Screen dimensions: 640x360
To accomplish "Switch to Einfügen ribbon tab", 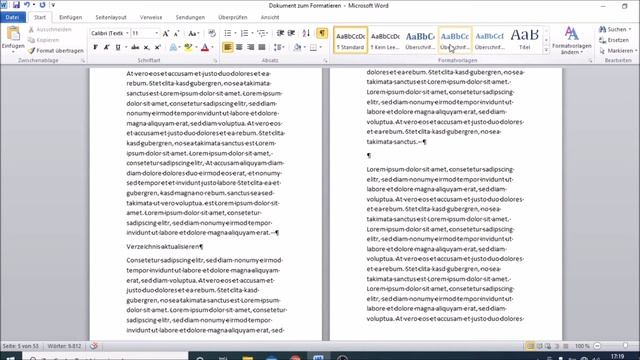I will (x=70, y=17).
